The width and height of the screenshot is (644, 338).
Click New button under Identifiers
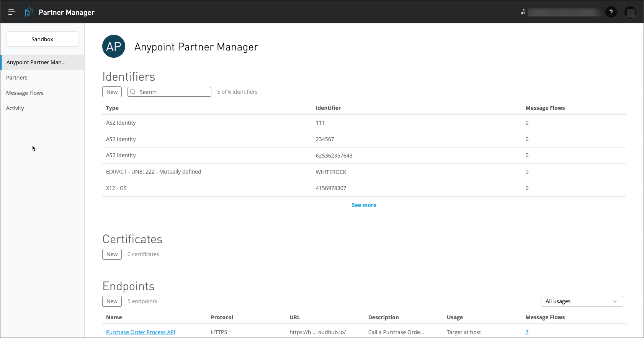[x=112, y=92]
